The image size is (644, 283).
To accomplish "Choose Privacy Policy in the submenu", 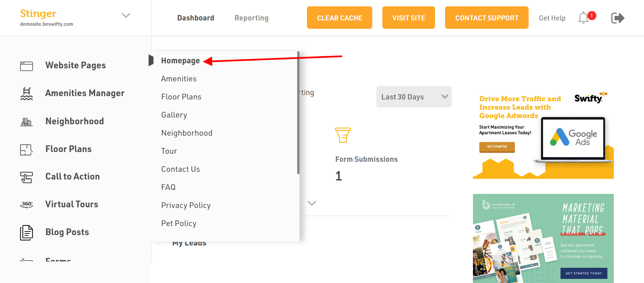I will [186, 205].
